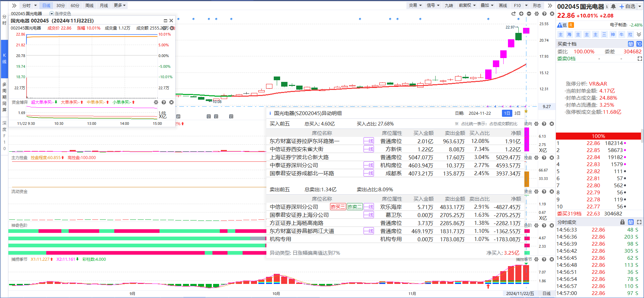Expand right toolbar double-chevron icon near 形态
Image resolution: width=644 pixels, height=298 pixels.
click(x=550, y=5)
